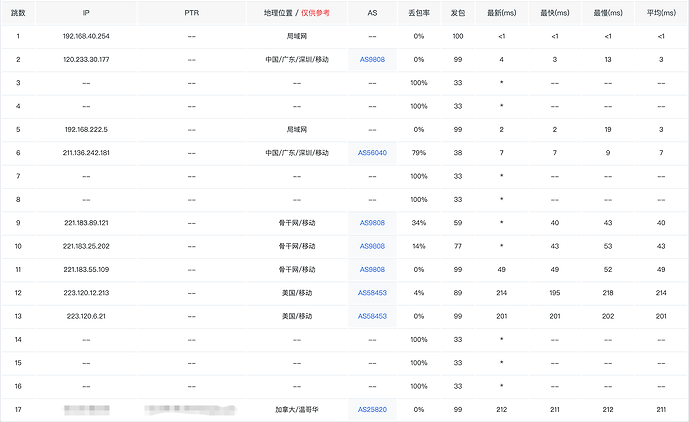Click the slowest value 19 in hop 5
The image size is (689, 422).
608,129
